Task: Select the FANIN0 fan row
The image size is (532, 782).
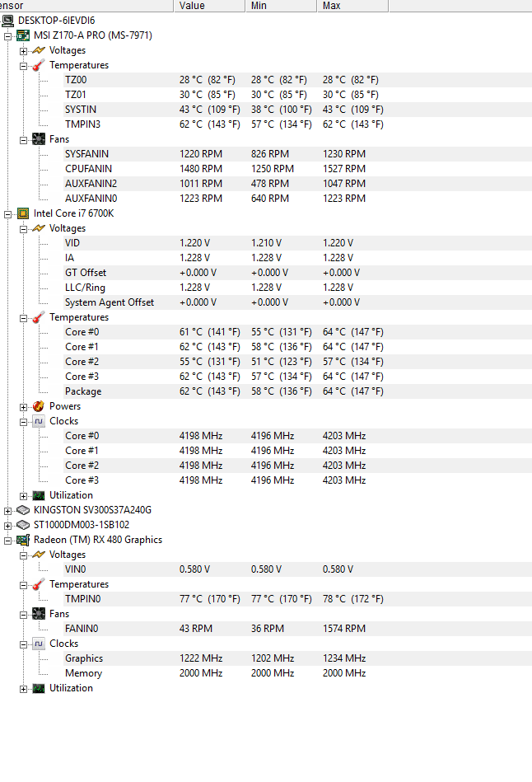Action: point(298,629)
